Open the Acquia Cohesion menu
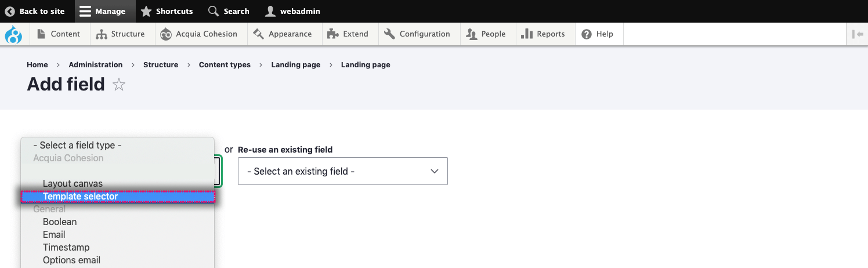Viewport: 868px width, 268px height. click(x=199, y=34)
